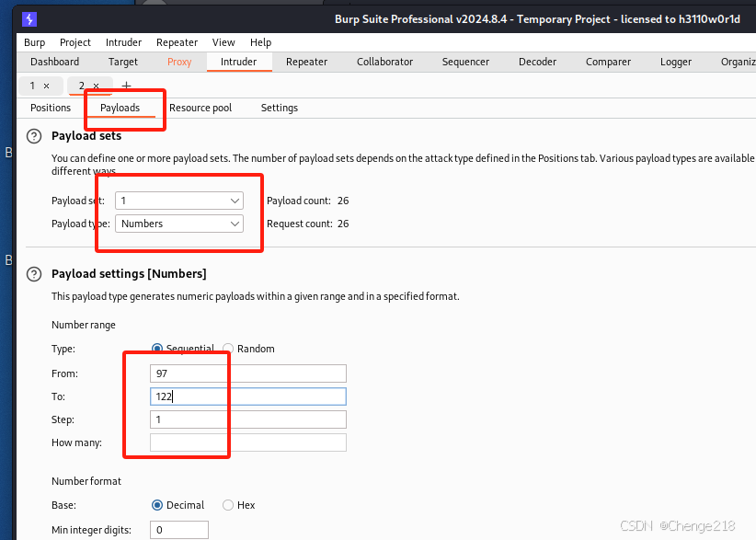Viewport: 756px width, 540px height.
Task: Open the Project menu
Action: coord(75,42)
